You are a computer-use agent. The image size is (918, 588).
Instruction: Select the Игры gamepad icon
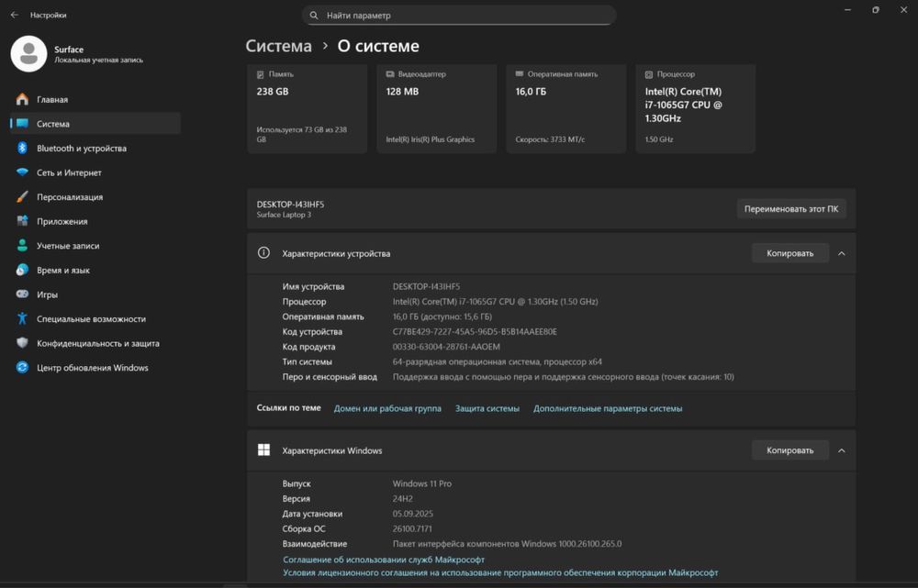pyautogui.click(x=22, y=294)
